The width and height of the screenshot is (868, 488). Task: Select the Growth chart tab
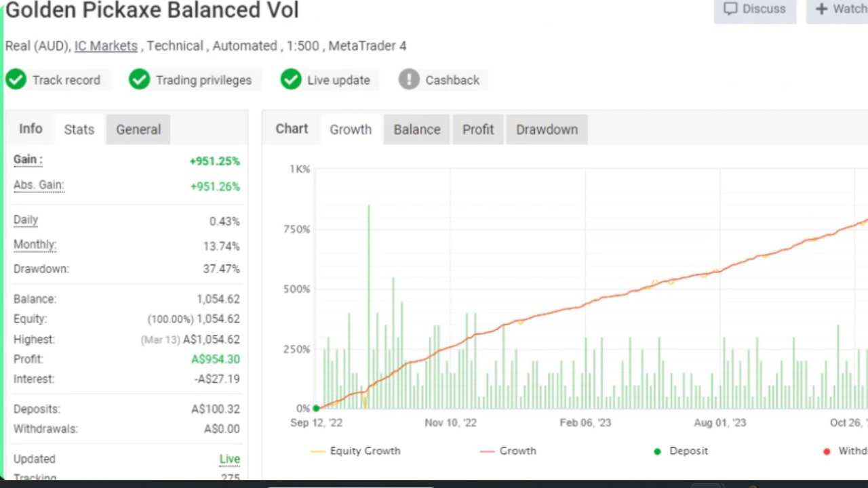351,129
